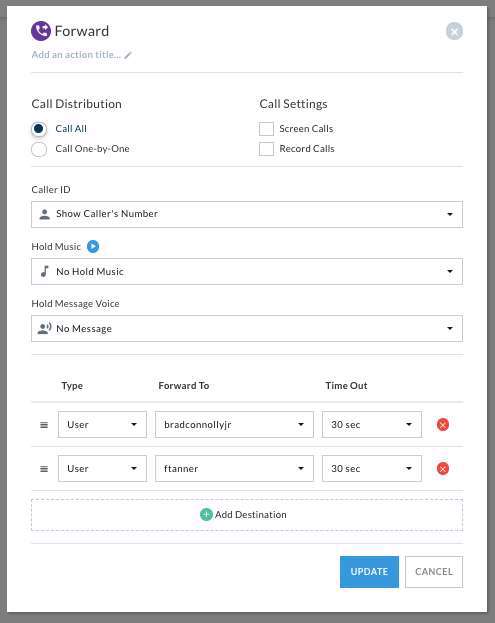Click the pencil edit title icon

coord(128,55)
